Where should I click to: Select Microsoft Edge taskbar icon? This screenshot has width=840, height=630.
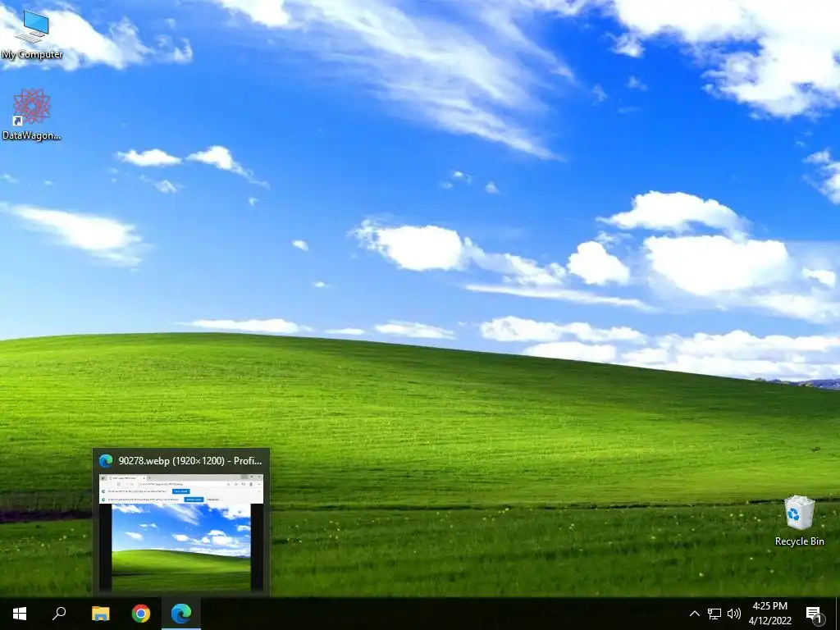tap(181, 614)
